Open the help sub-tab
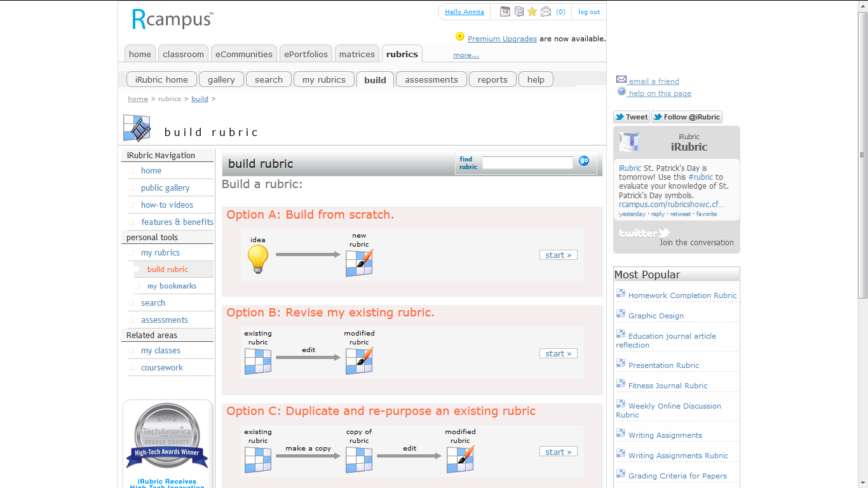The image size is (868, 488). [x=536, y=79]
